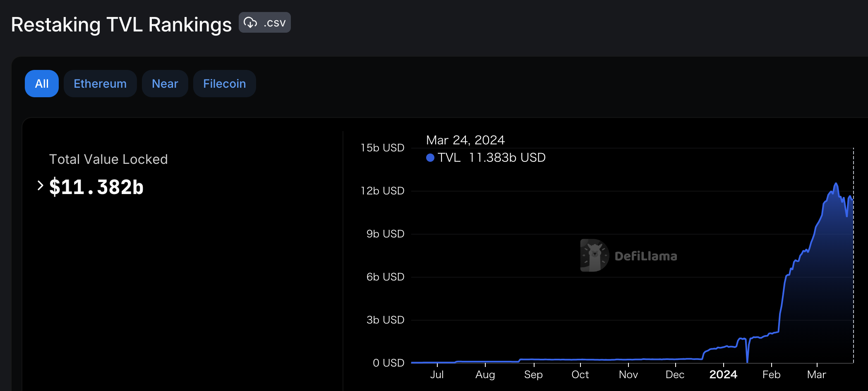Click the Sep label on the time axis

[x=533, y=374]
